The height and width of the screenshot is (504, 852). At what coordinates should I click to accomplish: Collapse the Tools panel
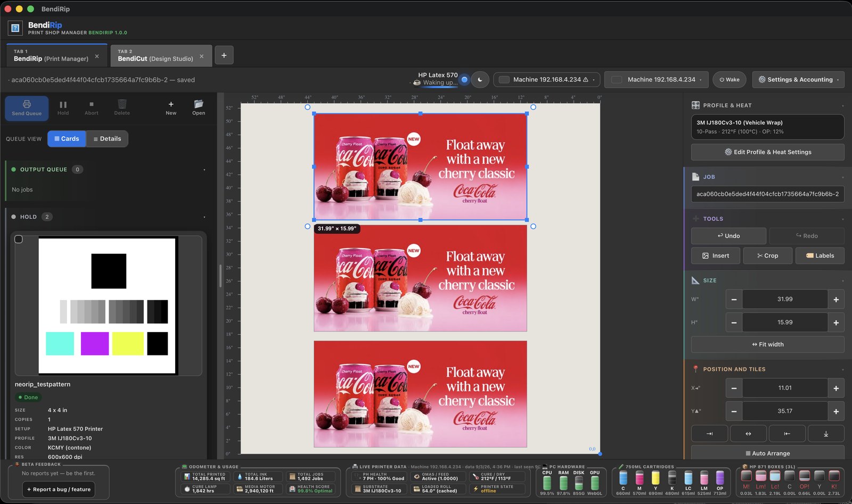842,219
